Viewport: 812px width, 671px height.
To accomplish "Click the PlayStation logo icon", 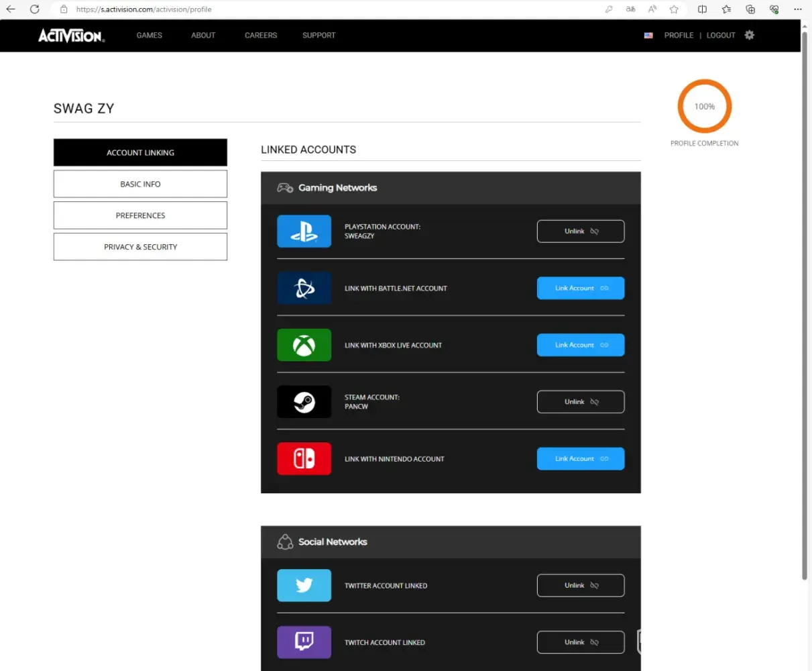I will click(304, 231).
